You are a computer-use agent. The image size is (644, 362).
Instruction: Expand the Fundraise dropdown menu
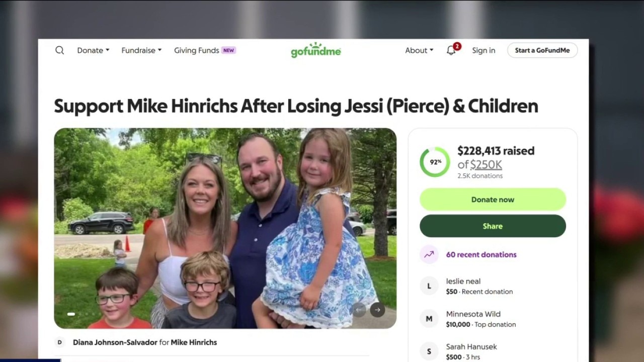click(141, 50)
